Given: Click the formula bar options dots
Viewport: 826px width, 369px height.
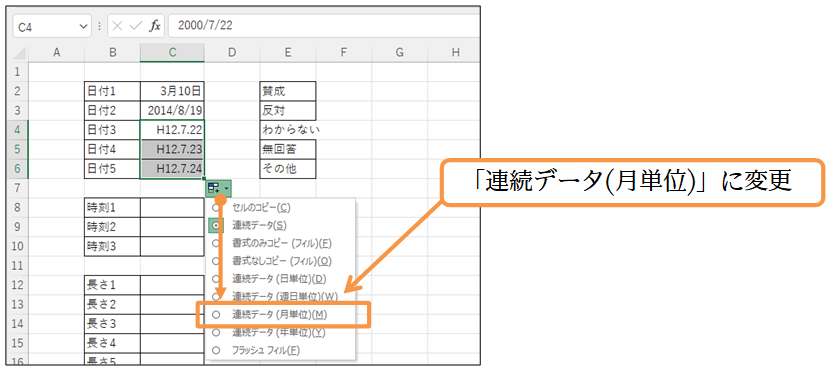Looking at the screenshot, I should pyautogui.click(x=100, y=26).
